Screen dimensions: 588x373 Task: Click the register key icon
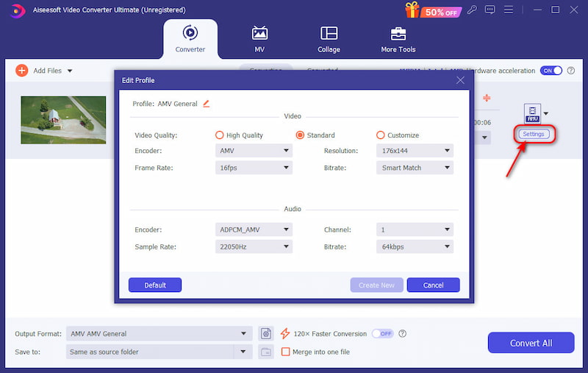click(472, 10)
